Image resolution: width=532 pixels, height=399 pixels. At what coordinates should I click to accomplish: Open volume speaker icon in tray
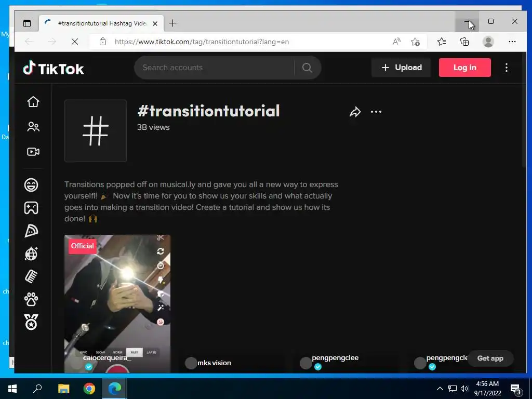pos(464,389)
